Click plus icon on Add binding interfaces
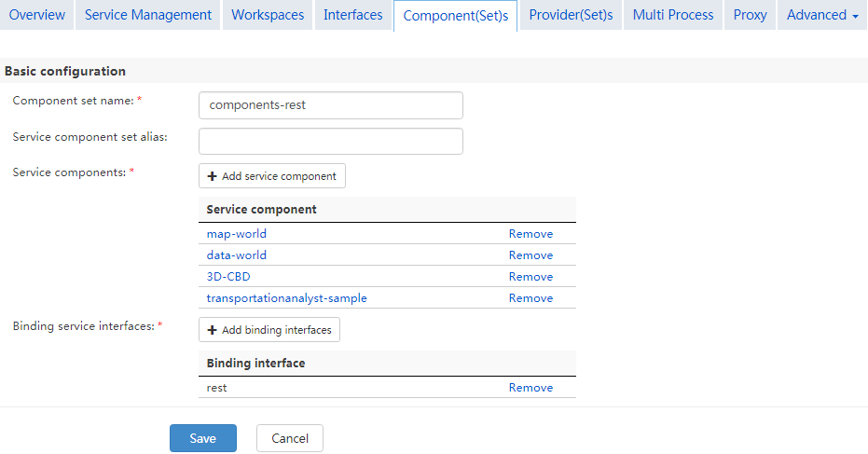 tap(212, 330)
